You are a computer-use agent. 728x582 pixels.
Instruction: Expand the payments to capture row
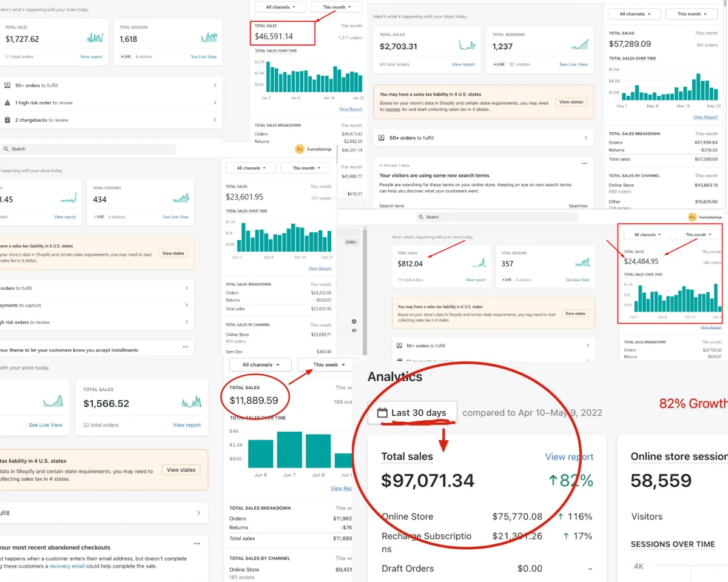(x=97, y=305)
